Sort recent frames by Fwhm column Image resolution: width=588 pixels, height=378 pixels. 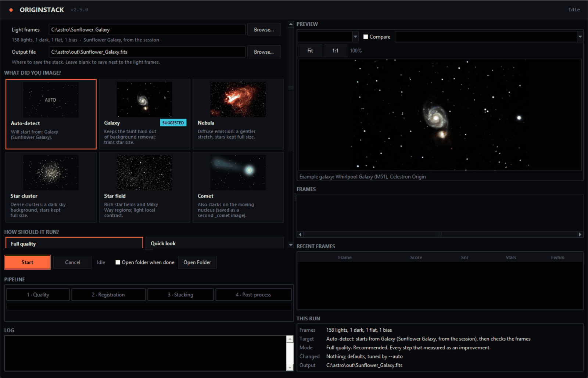557,258
